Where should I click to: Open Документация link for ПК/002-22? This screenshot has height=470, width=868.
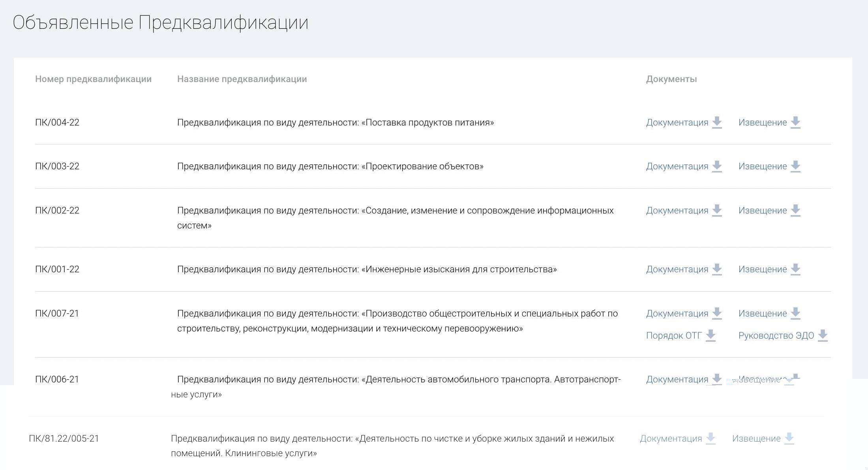(677, 211)
